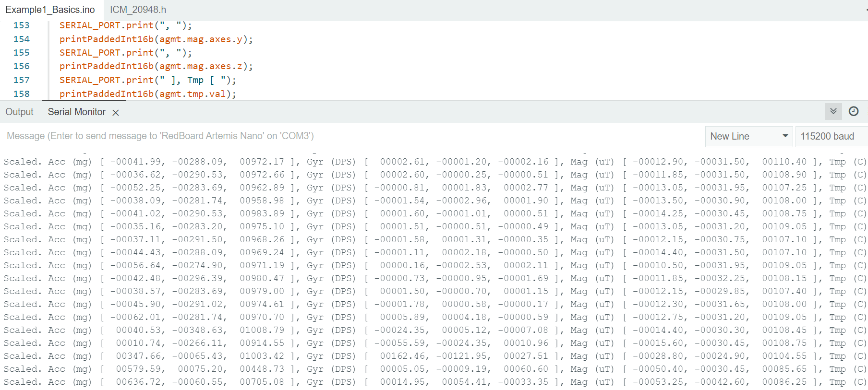The image size is (868, 390).
Task: Open the New Line ending dropdown
Action: [x=749, y=136]
